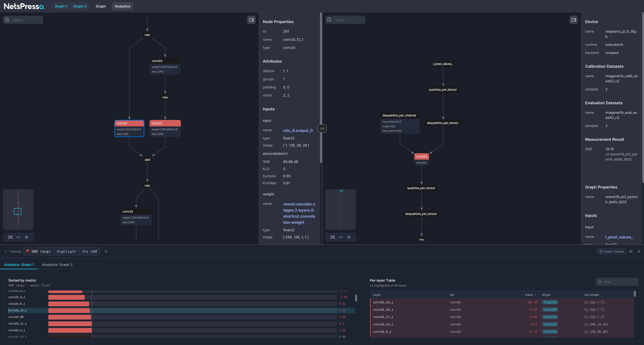Screen dimensions: 644x345
Task: Click the sorted-by-metric chart scrollbar
Action: coord(356,298)
